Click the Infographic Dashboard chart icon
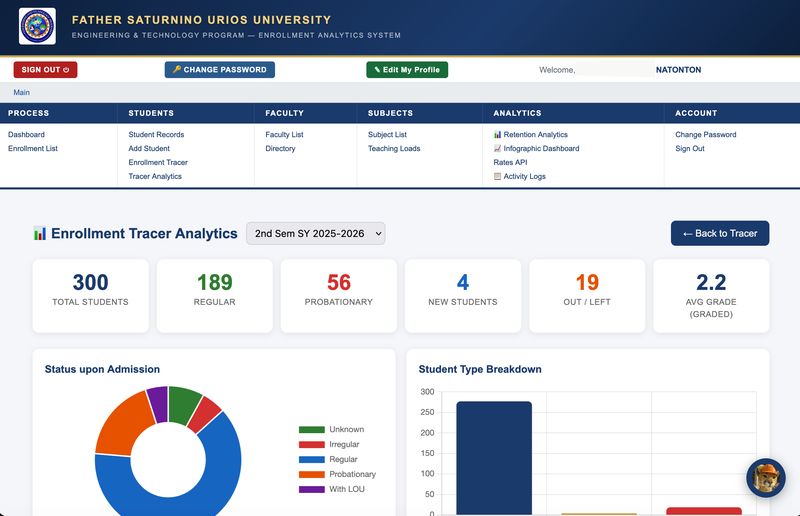Screen dimensions: 800x516 [497, 149]
